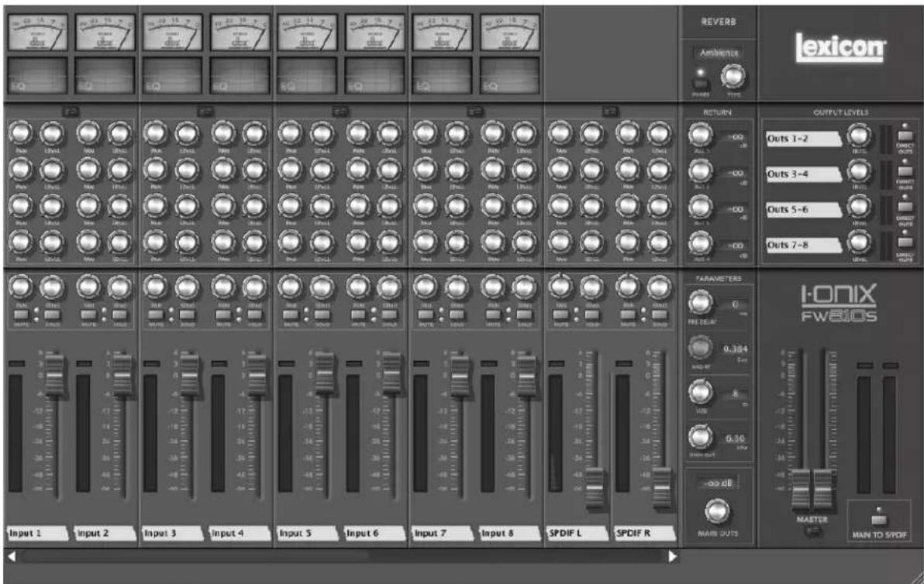Click the Outs 7-8 level knob
Viewport: 924px width, 584px height.
pos(859,242)
